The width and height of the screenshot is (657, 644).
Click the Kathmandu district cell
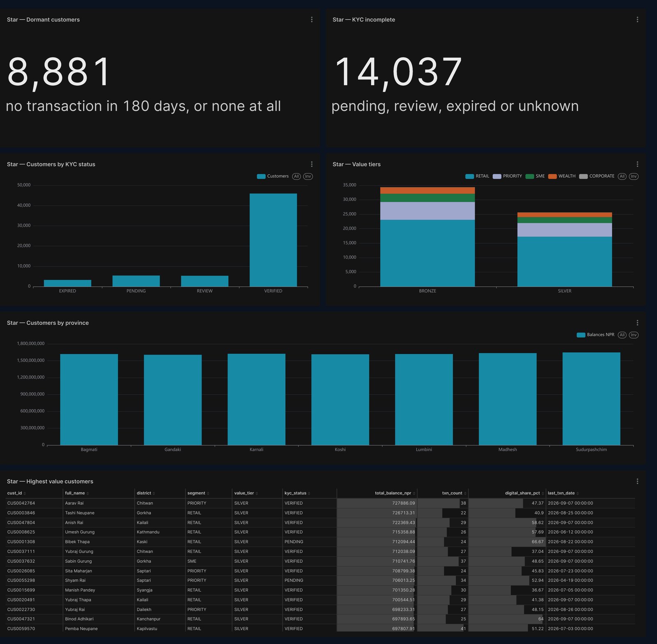pos(148,532)
